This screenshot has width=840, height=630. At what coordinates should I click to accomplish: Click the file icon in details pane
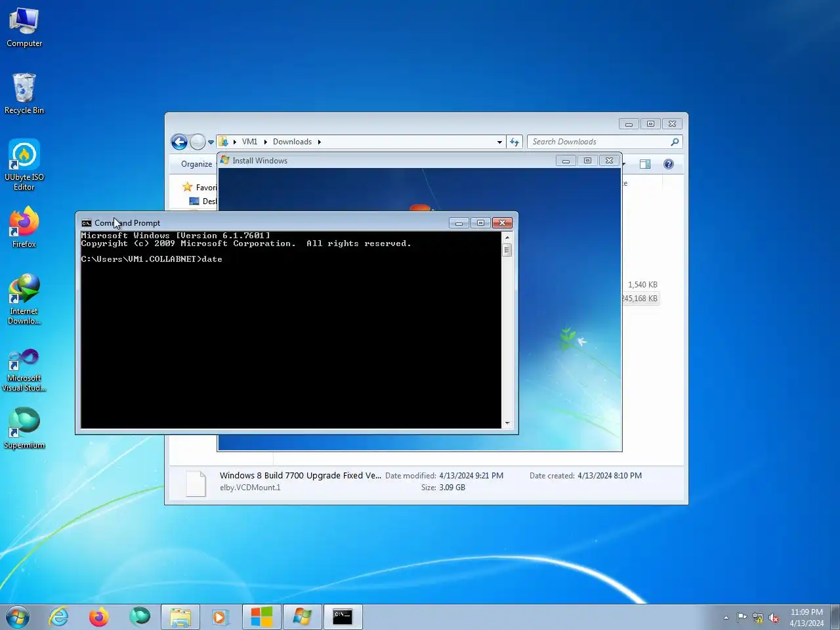196,484
